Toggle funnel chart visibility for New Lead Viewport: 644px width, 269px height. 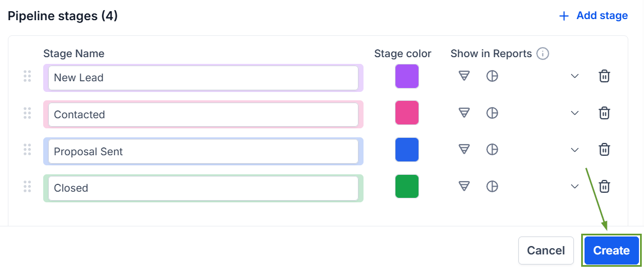(464, 76)
